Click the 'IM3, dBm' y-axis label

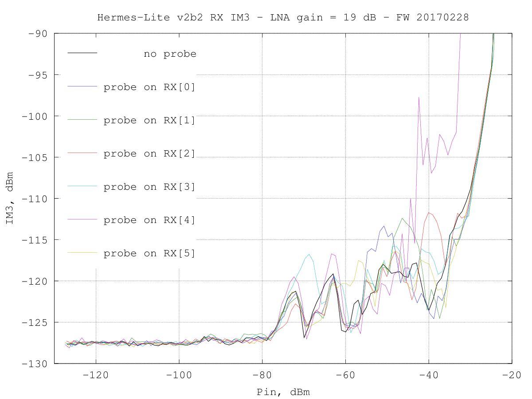click(9, 198)
